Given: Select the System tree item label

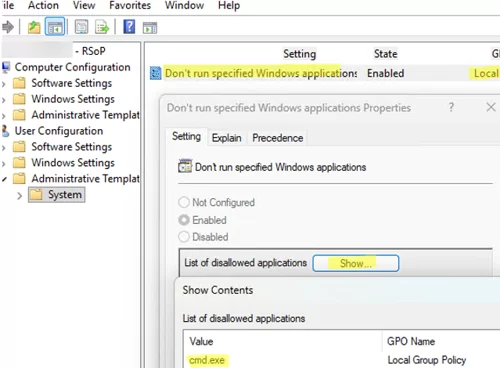Looking at the screenshot, I should pos(65,195).
